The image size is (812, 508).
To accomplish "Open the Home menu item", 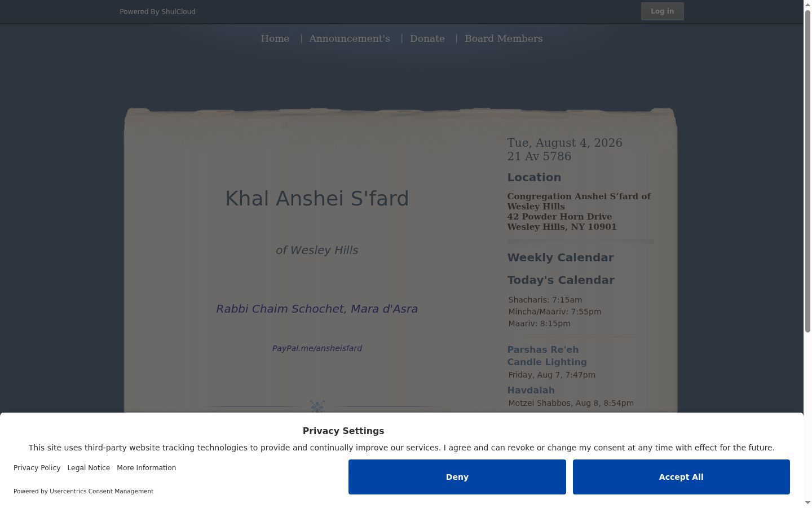I will (x=275, y=38).
